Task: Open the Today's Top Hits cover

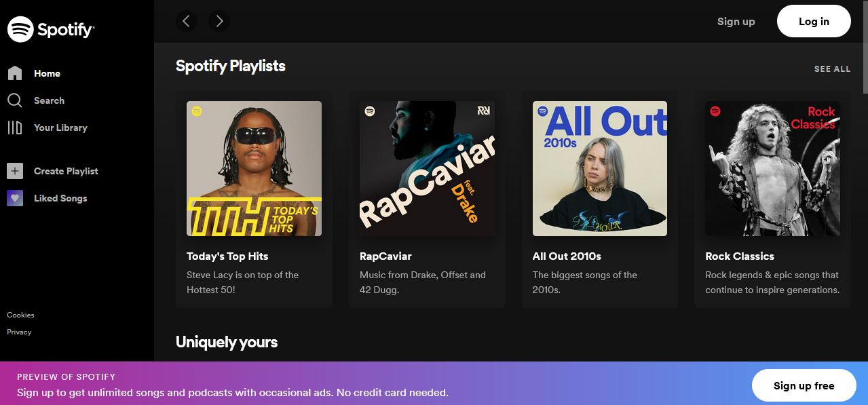Action: coord(254,168)
